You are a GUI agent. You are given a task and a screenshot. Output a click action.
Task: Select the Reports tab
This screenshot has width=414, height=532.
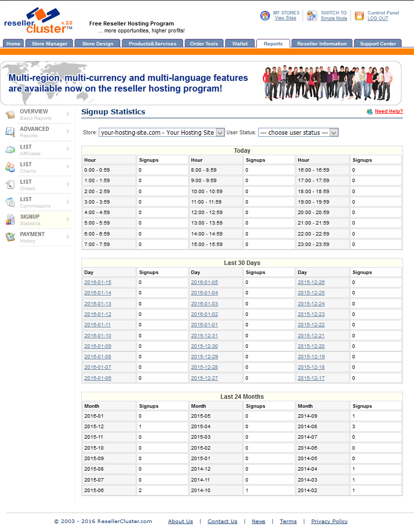(273, 43)
